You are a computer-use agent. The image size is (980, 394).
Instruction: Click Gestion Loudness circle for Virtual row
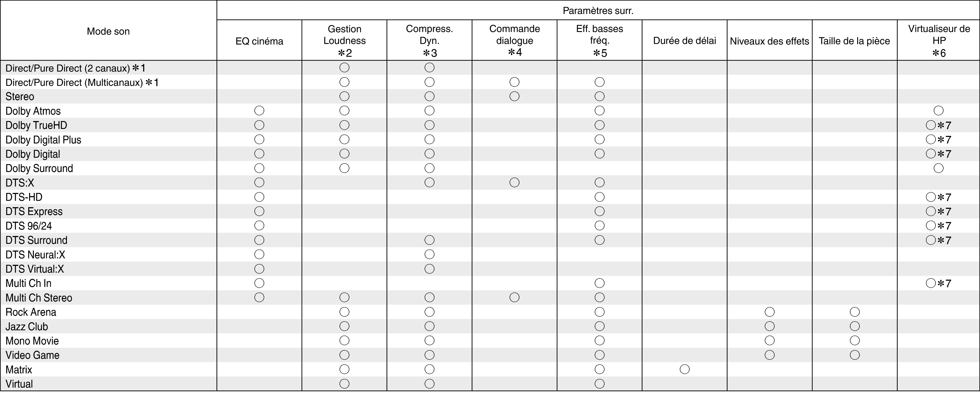[x=344, y=384]
